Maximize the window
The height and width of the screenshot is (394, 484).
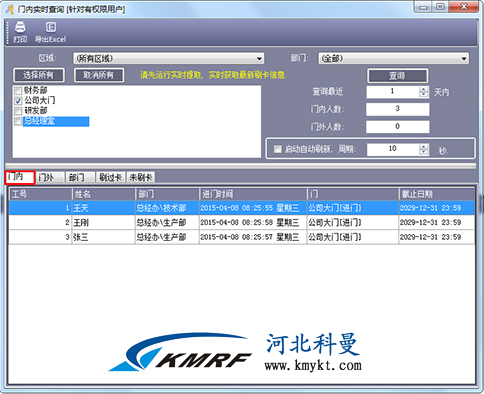point(440,7)
